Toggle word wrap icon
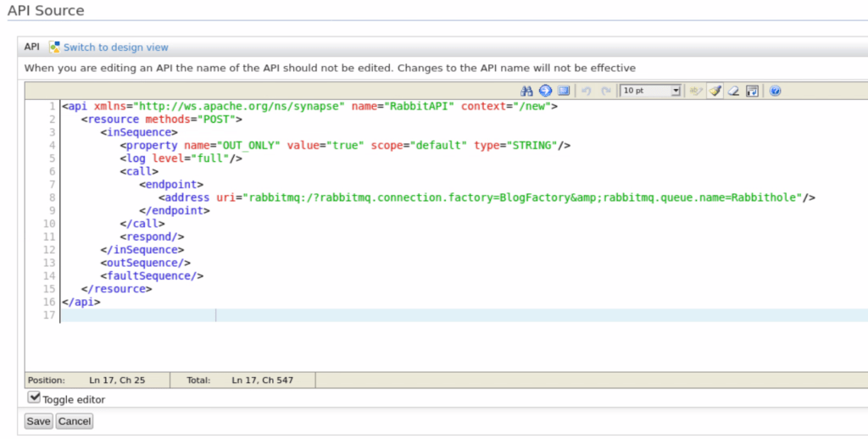868x439 pixels. (x=753, y=91)
